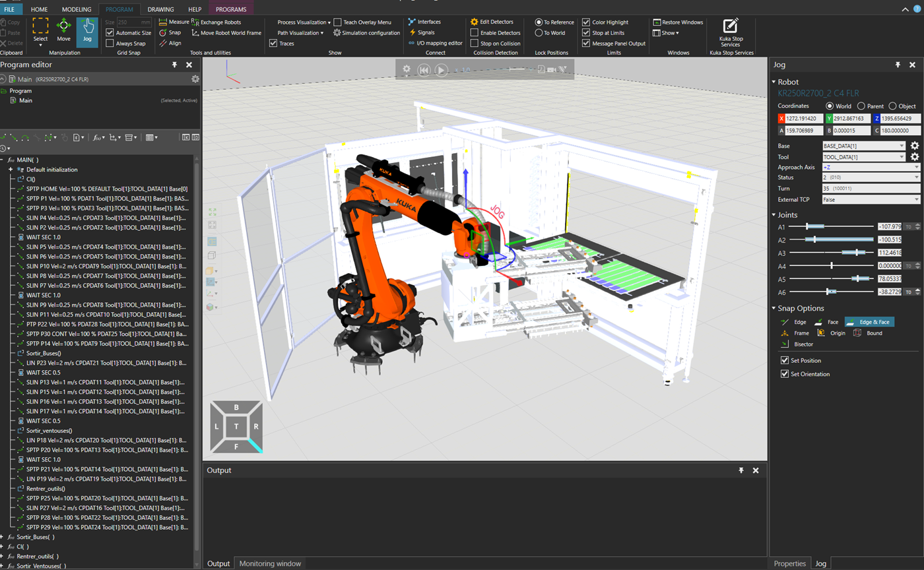Expand the Sortir_Buses( ) routine
Screen dimensions: 924x570
point(3,537)
